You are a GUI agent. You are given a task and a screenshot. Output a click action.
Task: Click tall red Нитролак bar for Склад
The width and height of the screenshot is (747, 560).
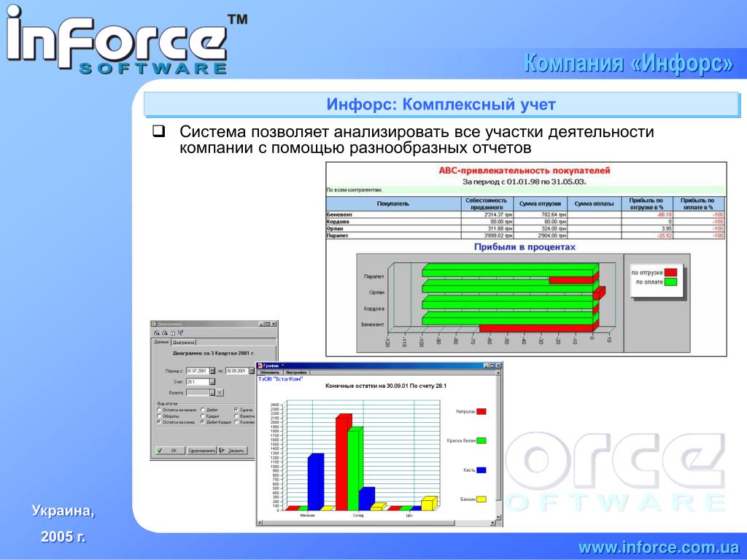343,462
